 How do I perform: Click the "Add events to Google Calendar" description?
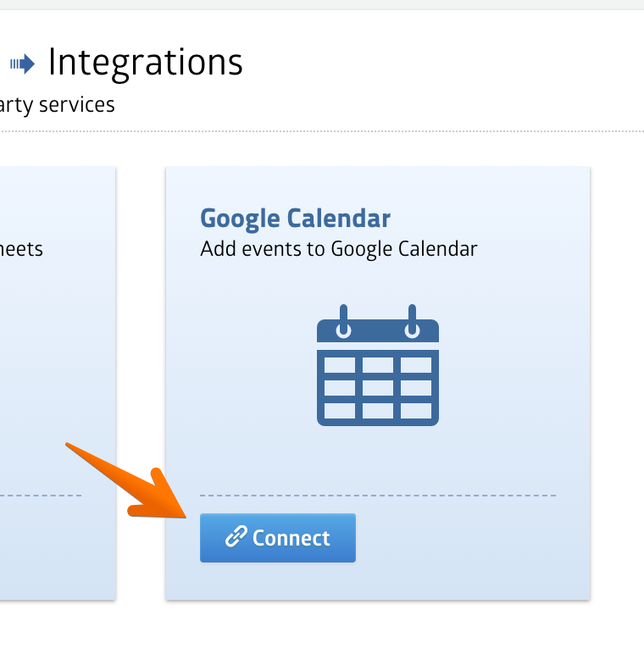(x=338, y=249)
